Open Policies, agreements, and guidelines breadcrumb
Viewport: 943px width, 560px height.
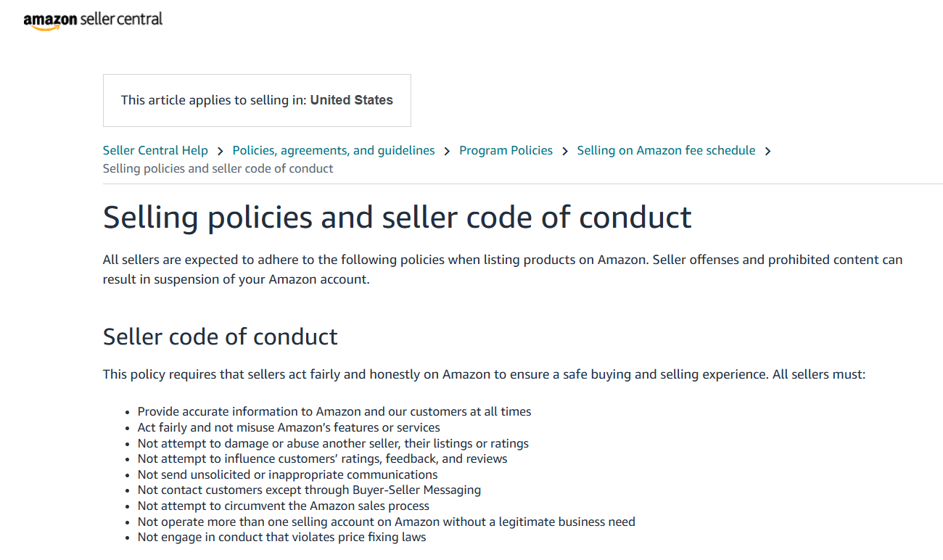[334, 150]
